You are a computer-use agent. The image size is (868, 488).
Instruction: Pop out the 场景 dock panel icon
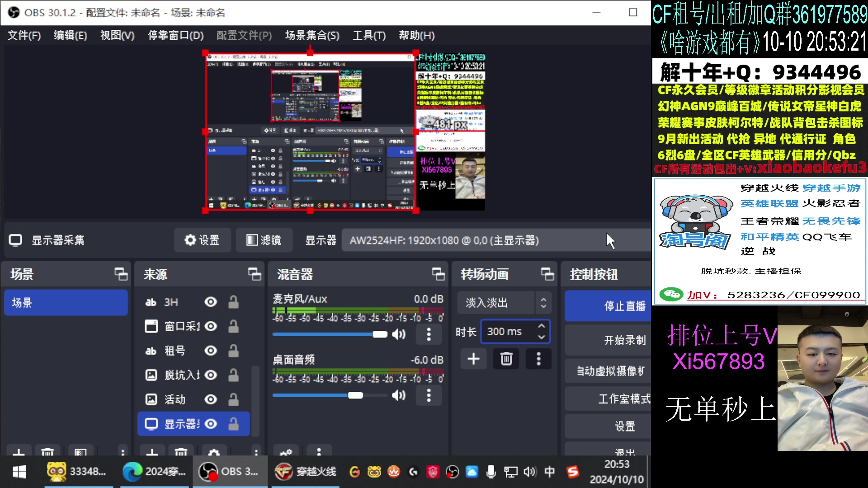121,274
